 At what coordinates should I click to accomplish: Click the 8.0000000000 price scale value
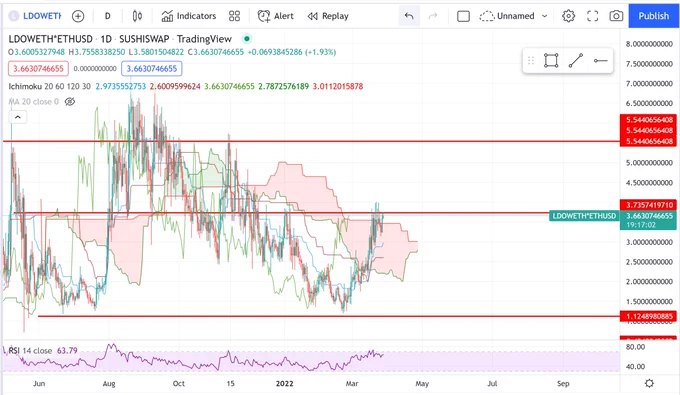(649, 44)
